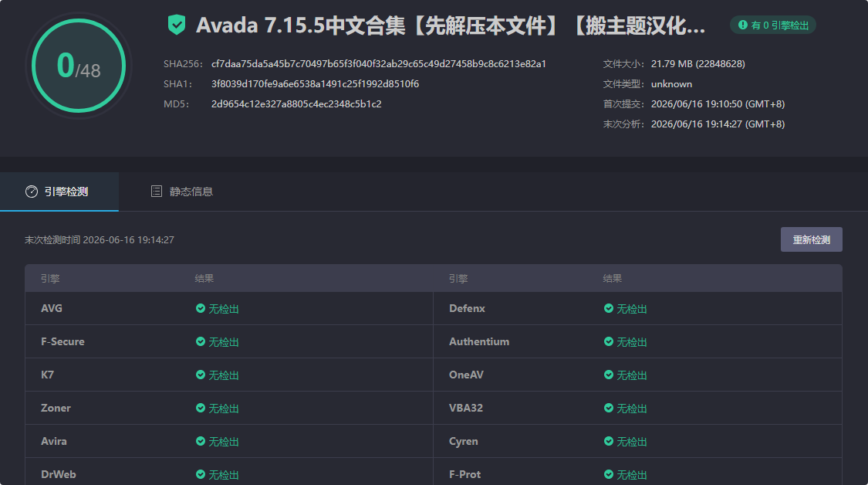Click the VBA32 engine name
This screenshot has height=485, width=868.
(465, 408)
